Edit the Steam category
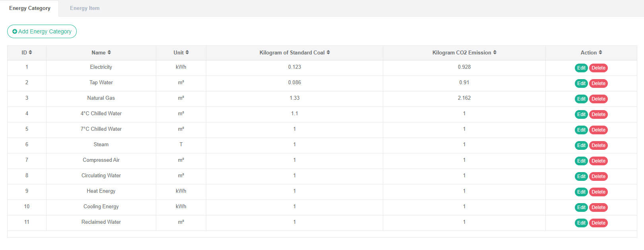Viewport: 644px width, 250px height. [x=581, y=145]
